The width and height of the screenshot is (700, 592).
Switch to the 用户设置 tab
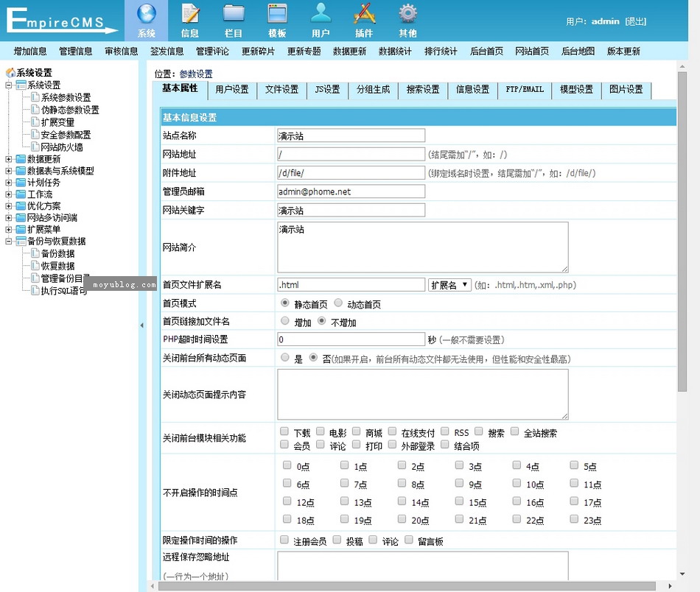pyautogui.click(x=232, y=90)
